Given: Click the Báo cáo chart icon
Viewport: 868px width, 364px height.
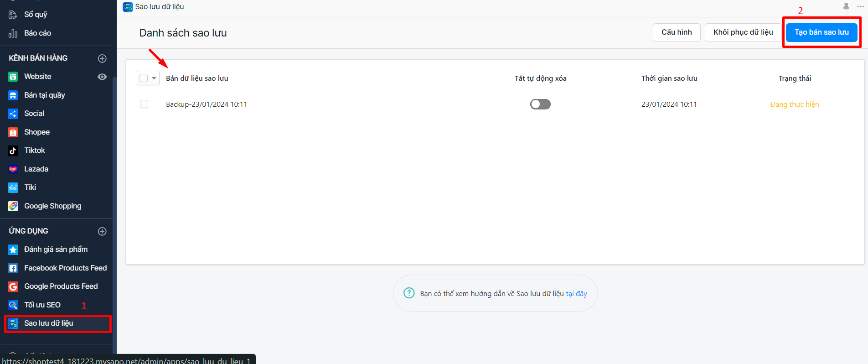Looking at the screenshot, I should tap(13, 33).
